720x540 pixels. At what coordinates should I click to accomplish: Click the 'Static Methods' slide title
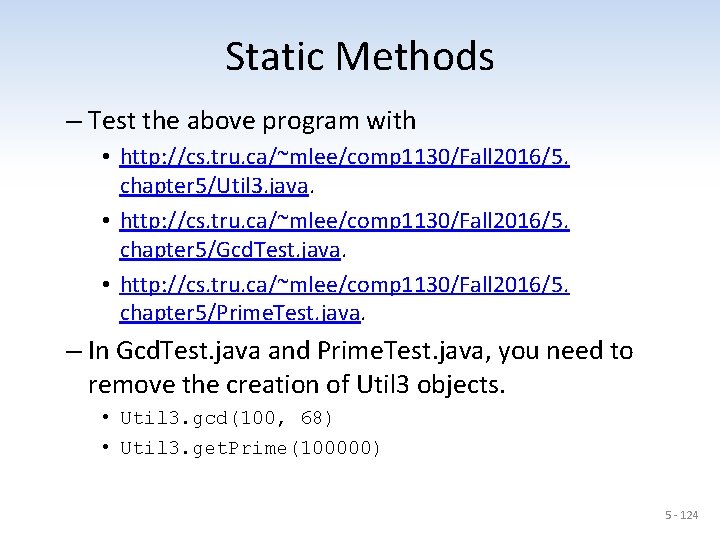tap(359, 56)
